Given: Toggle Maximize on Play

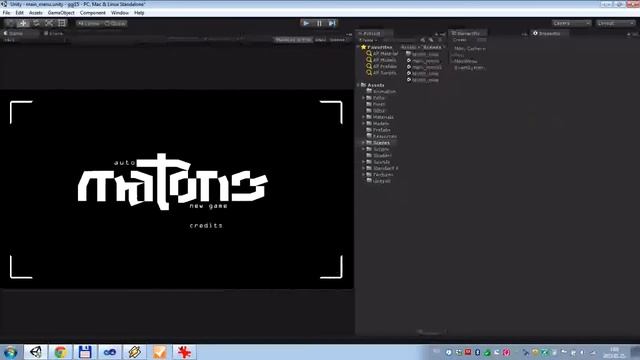Looking at the screenshot, I should (293, 40).
